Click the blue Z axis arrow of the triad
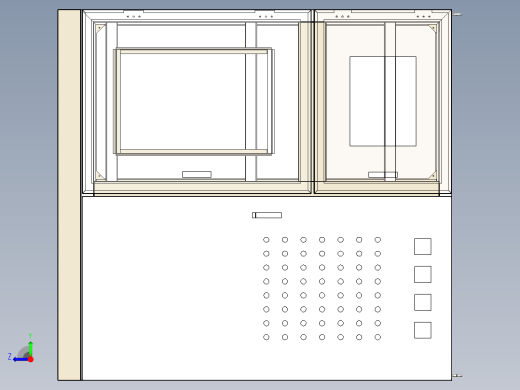 click(x=20, y=359)
